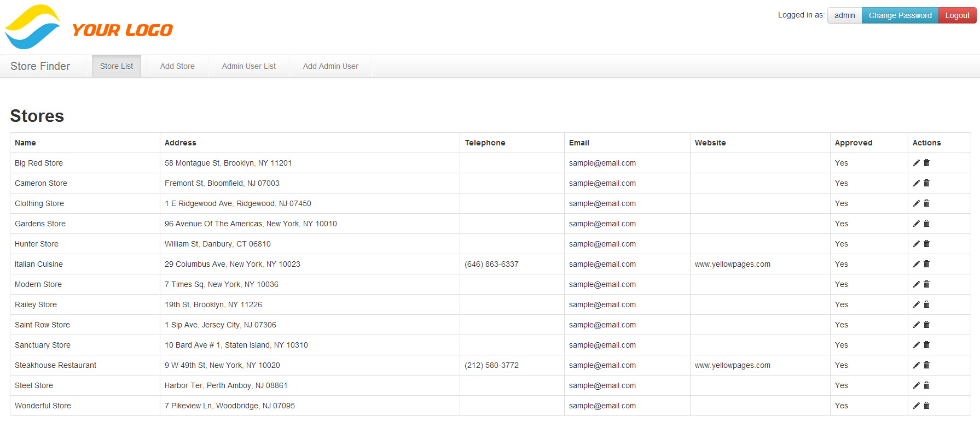Click the admin username button
Image resolution: width=980 pixels, height=422 pixels.
pyautogui.click(x=845, y=15)
